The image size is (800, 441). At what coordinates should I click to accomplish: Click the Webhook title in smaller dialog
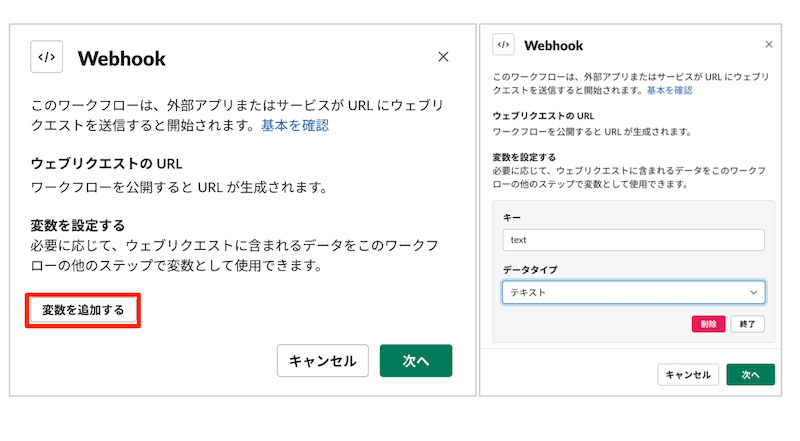(x=553, y=45)
